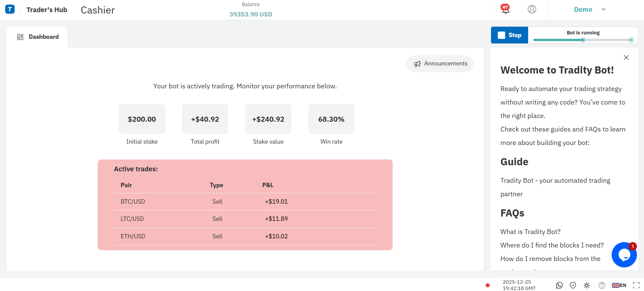This screenshot has height=291, width=644.
Task: Open the account profile icon
Action: [532, 9]
